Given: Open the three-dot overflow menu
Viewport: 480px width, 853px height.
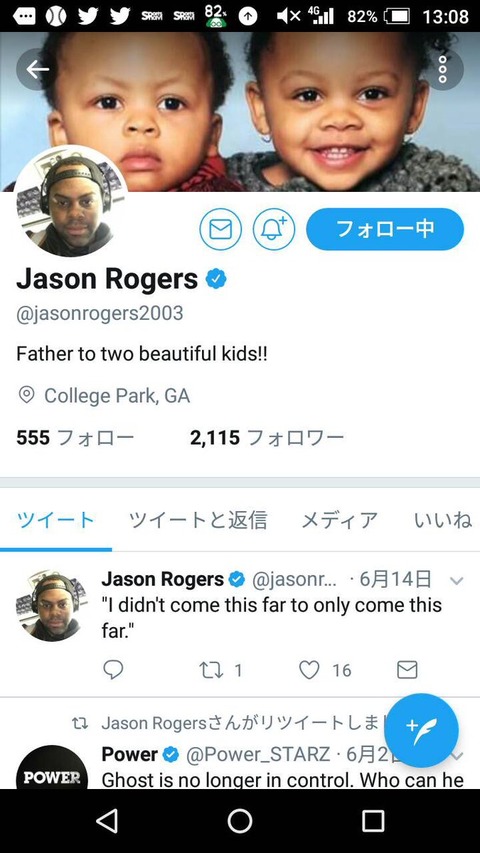Looking at the screenshot, I should tap(443, 69).
